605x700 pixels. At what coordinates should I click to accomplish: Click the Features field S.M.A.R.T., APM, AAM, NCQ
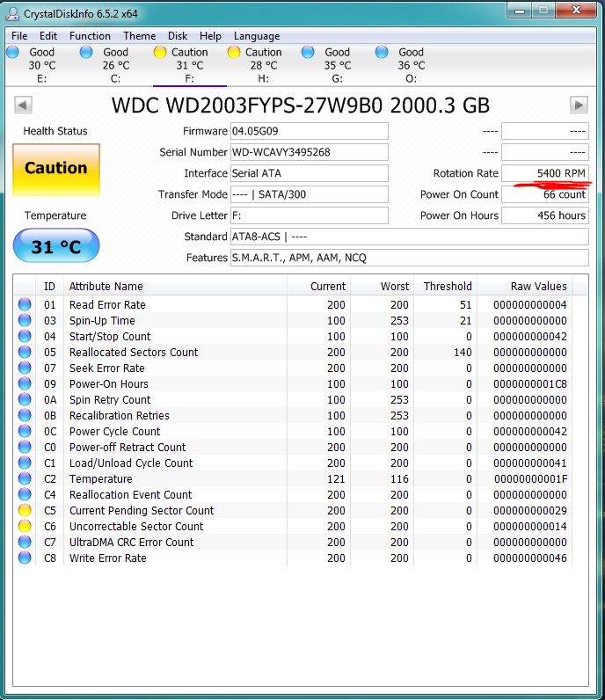pos(410,258)
